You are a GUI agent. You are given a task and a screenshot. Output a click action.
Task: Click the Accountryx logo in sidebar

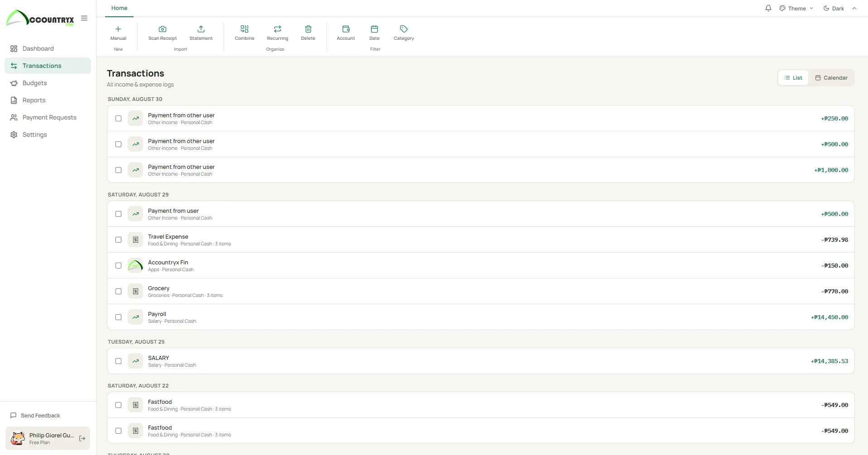pos(40,19)
